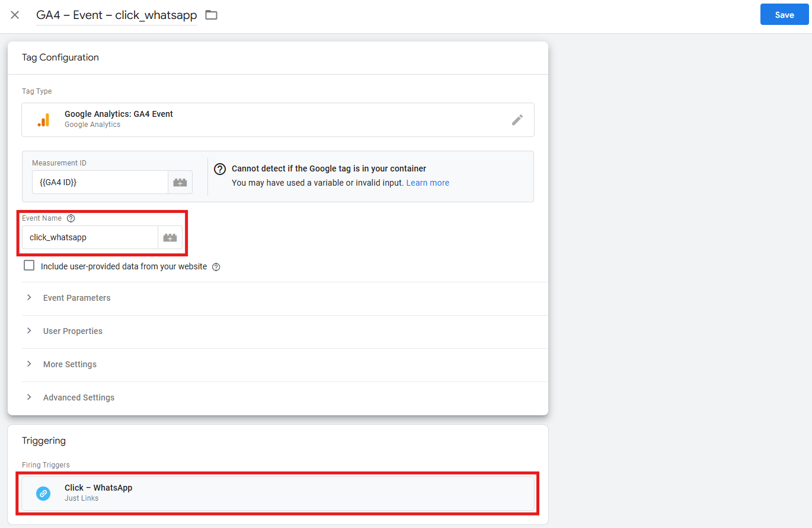Open the Click – WhatsApp firing trigger
Viewport: 812px width, 528px height.
(278, 493)
